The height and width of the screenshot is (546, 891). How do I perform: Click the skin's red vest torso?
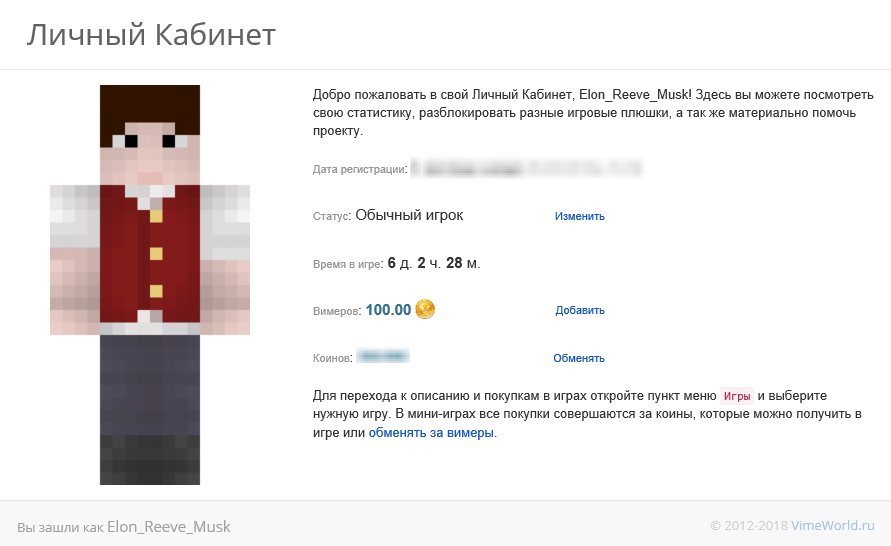tap(150, 254)
